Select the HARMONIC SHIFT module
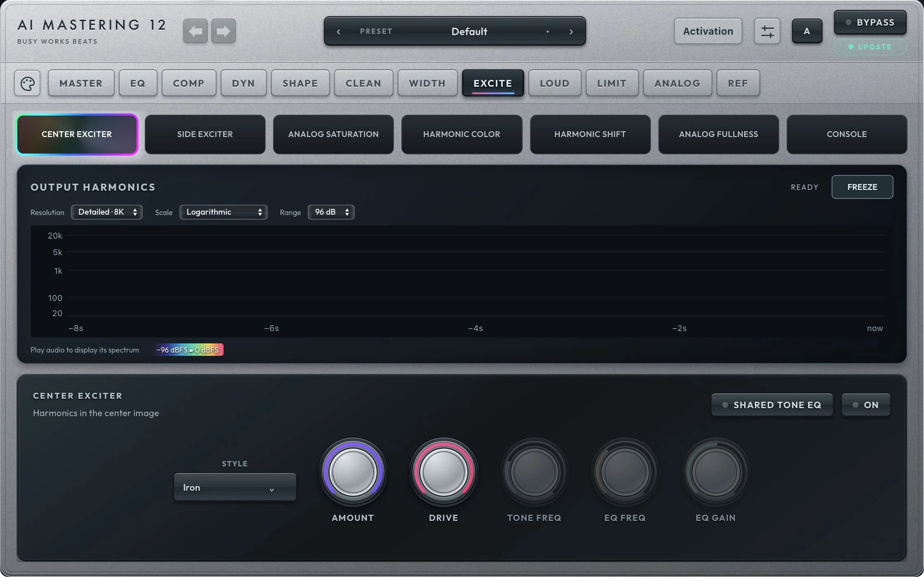The height and width of the screenshot is (577, 924). point(590,134)
